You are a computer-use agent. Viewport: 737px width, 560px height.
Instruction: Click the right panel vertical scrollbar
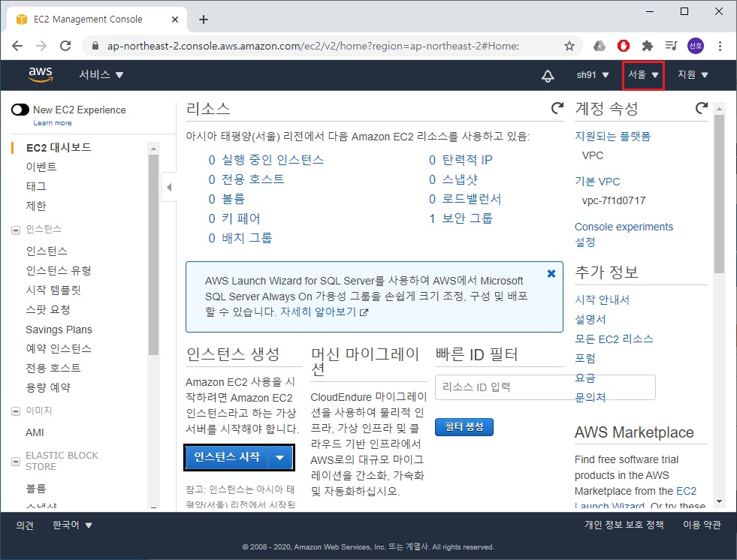click(x=719, y=194)
